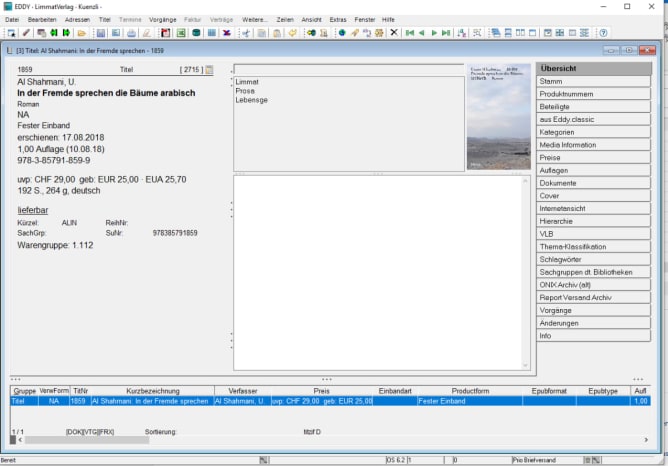Screen dimensions: 668x466
Task: Open the Thema-Klassifikation section
Action: 593,247
